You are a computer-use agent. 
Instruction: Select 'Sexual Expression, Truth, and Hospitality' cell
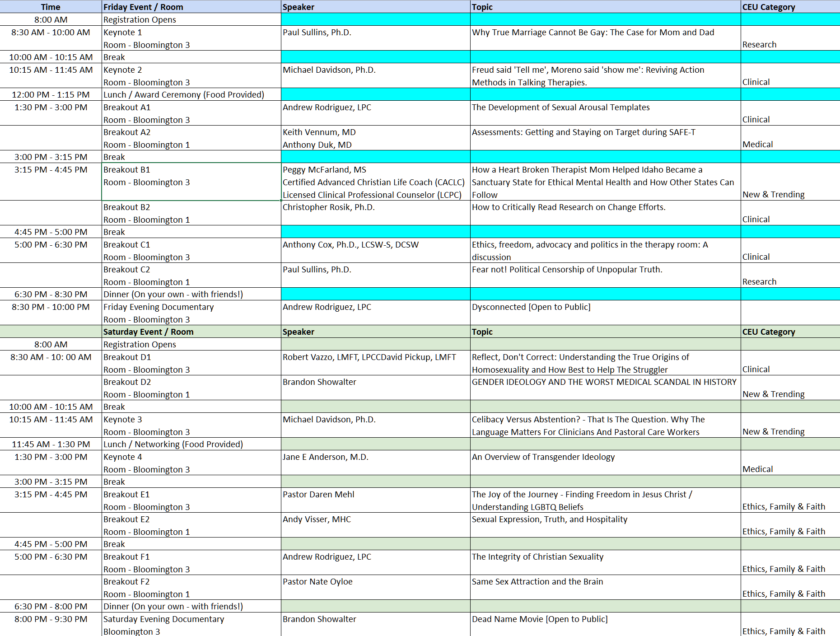pyautogui.click(x=605, y=525)
